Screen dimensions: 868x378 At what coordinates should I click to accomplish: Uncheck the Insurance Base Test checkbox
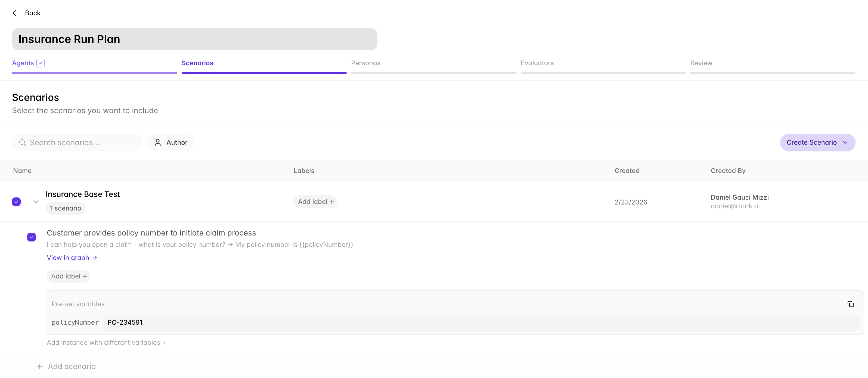pos(16,202)
